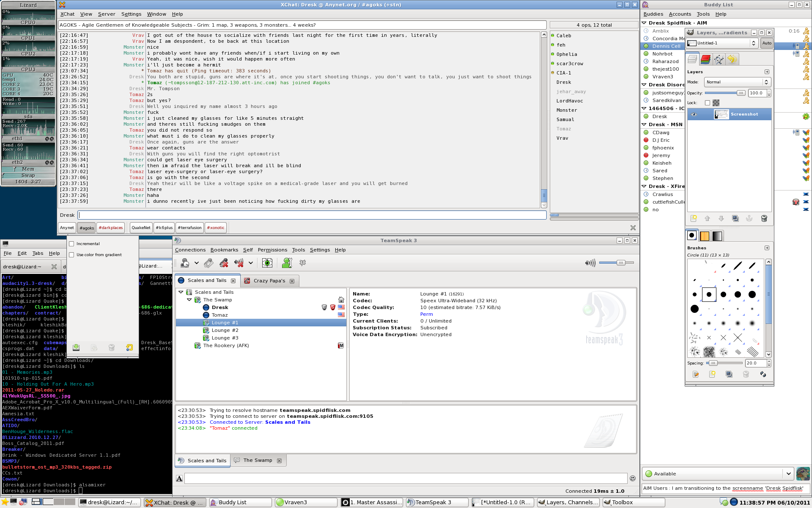Click the 'Toolbox' taskbar button
This screenshot has width=812, height=508.
(634, 502)
